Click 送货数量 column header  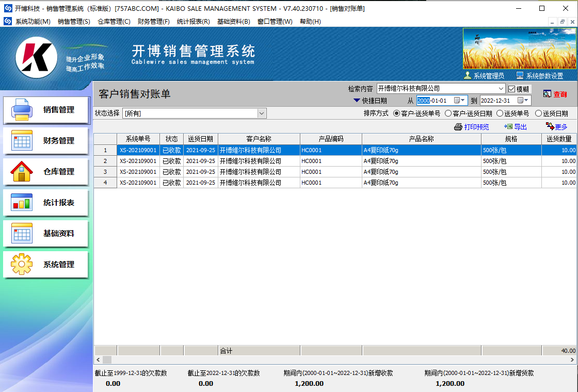pos(559,139)
